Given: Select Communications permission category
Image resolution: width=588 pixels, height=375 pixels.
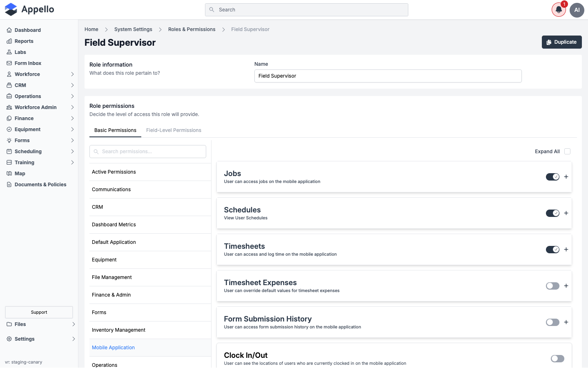Looking at the screenshot, I should pos(150,190).
